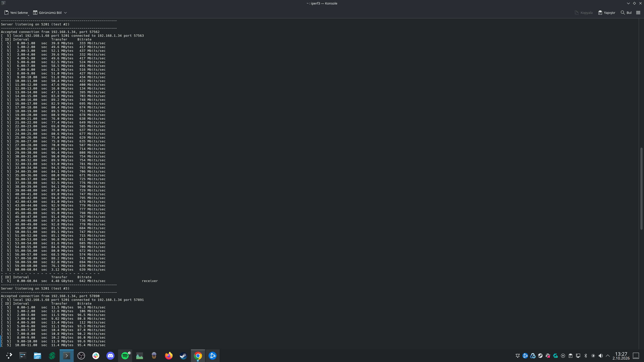Open Steam from the taskbar
Screen dimensions: 644x362
pos(183,355)
